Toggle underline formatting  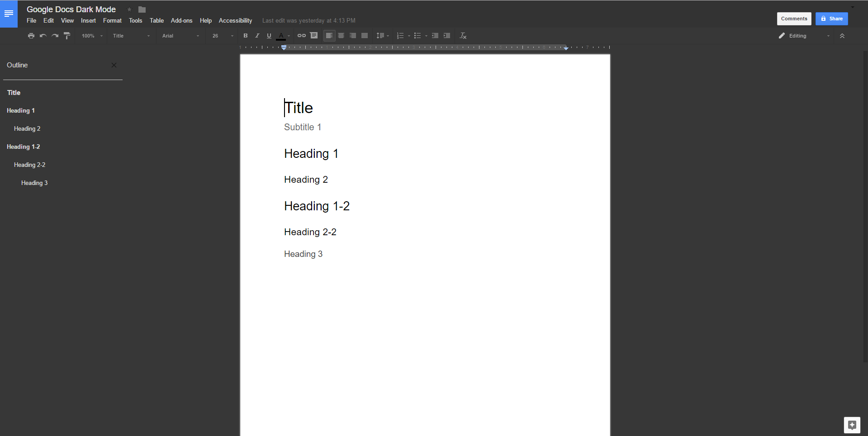click(x=269, y=36)
